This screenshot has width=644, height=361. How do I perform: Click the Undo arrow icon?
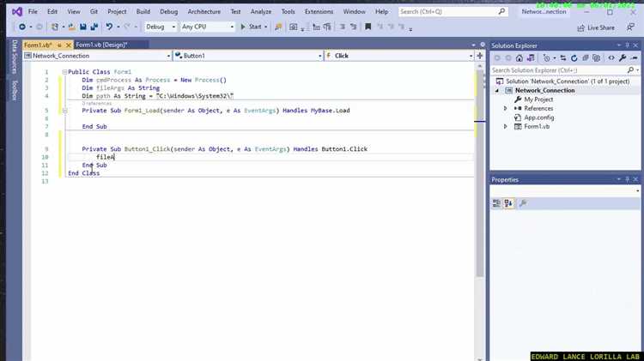click(109, 27)
